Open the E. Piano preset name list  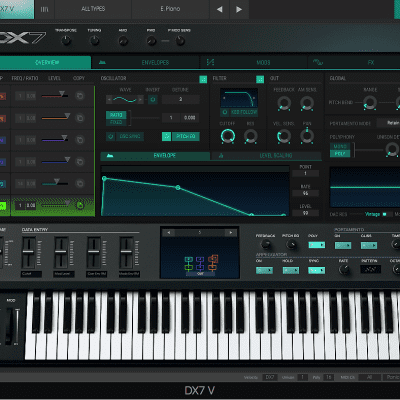click(170, 9)
